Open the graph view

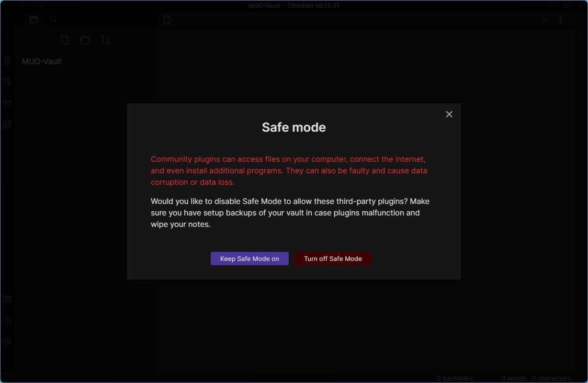click(7, 82)
